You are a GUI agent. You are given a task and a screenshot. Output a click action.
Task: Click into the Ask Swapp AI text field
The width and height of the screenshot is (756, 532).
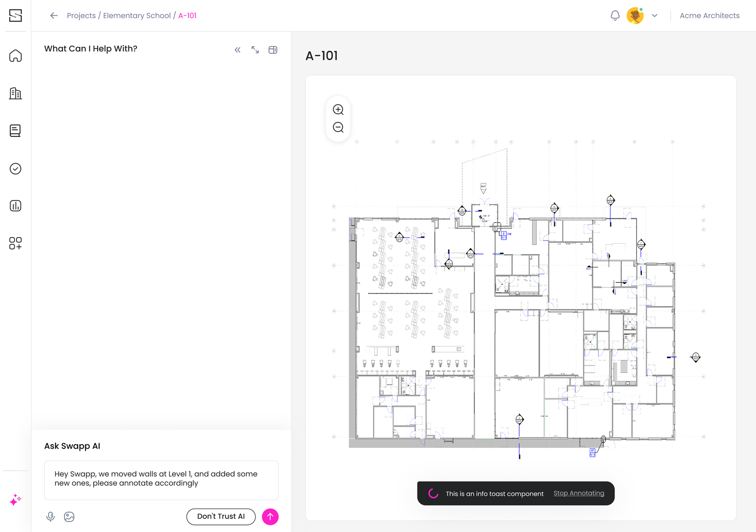(x=161, y=480)
